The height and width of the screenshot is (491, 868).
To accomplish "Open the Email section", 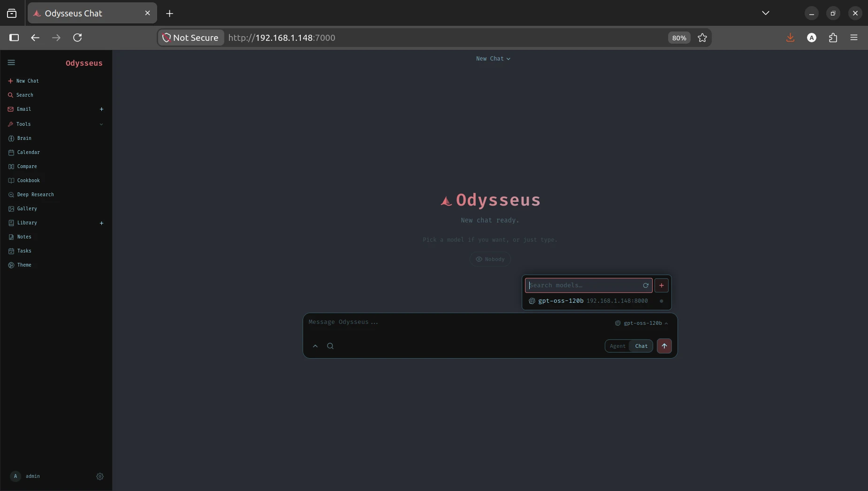I will (19, 109).
